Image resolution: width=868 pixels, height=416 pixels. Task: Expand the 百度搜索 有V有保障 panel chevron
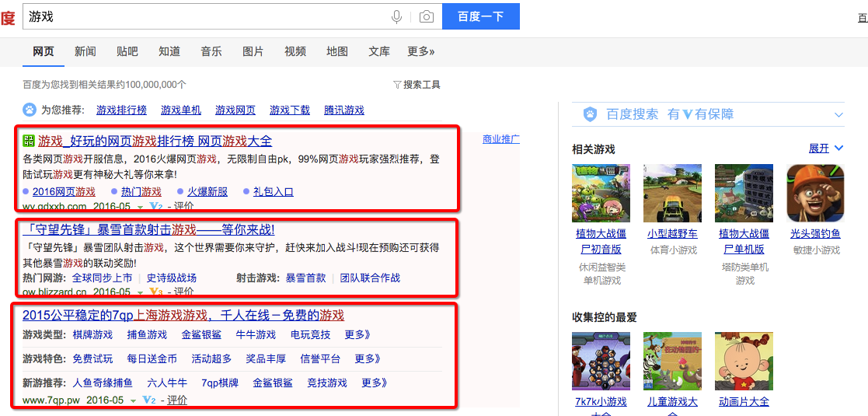(x=838, y=115)
